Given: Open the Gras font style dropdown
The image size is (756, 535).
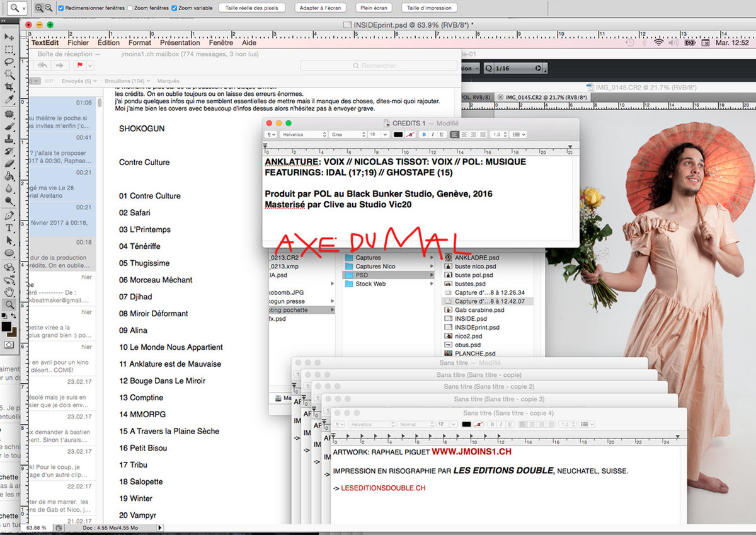Looking at the screenshot, I should tap(345, 134).
